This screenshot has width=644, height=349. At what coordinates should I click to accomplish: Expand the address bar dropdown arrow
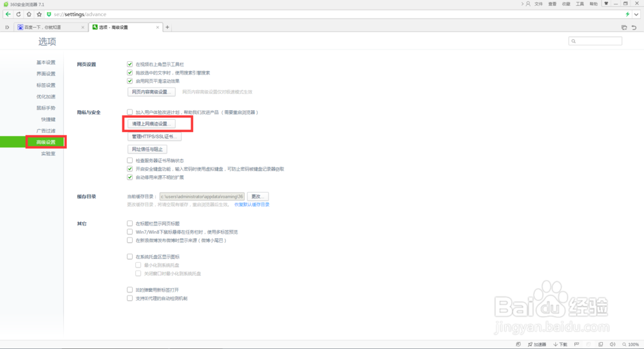[636, 14]
